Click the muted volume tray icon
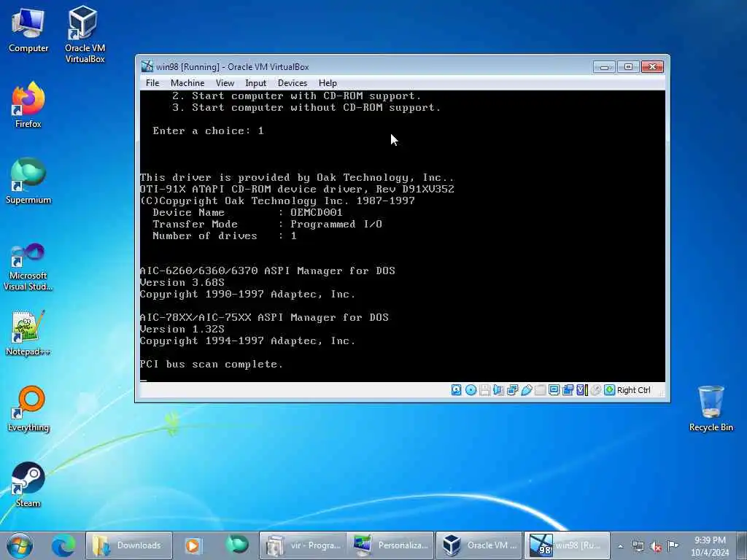 (656, 546)
